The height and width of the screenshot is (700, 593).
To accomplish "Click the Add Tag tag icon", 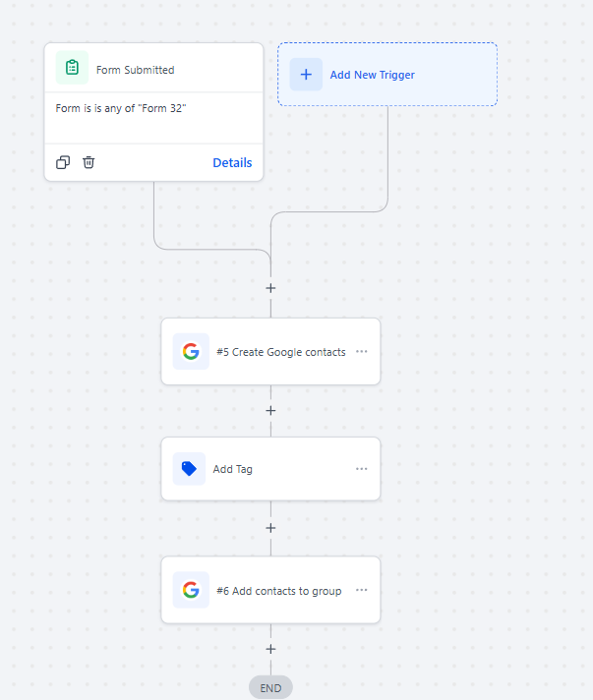I will pos(189,469).
